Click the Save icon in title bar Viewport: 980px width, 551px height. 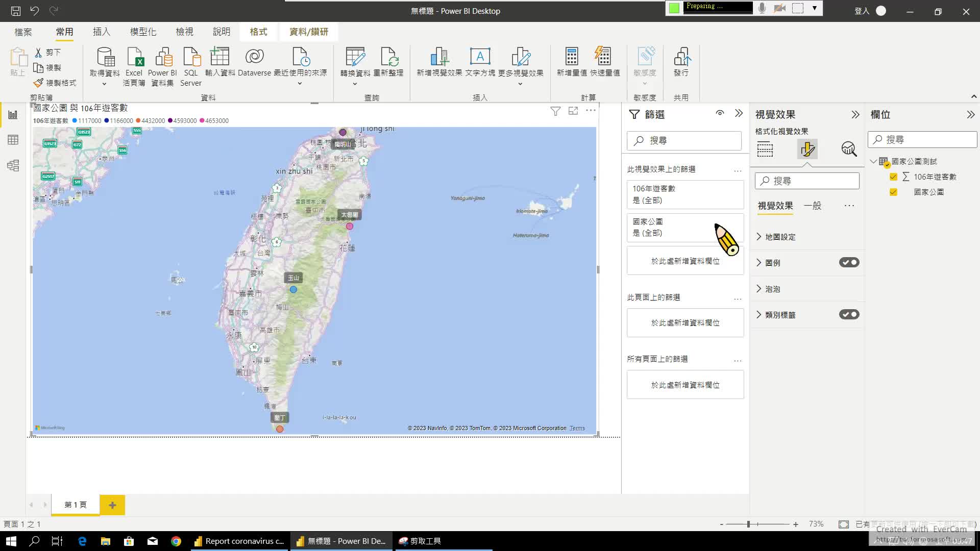pyautogui.click(x=16, y=11)
